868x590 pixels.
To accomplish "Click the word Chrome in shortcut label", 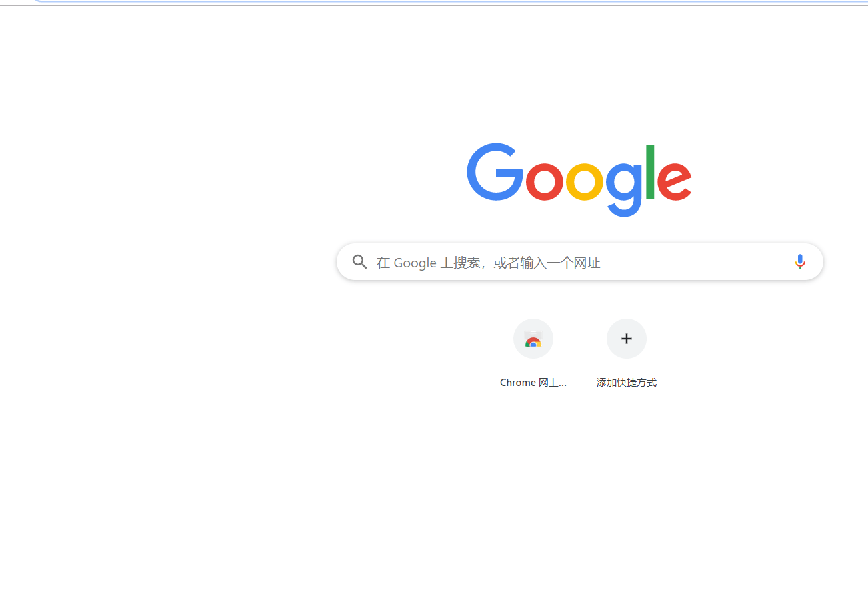I will point(518,383).
